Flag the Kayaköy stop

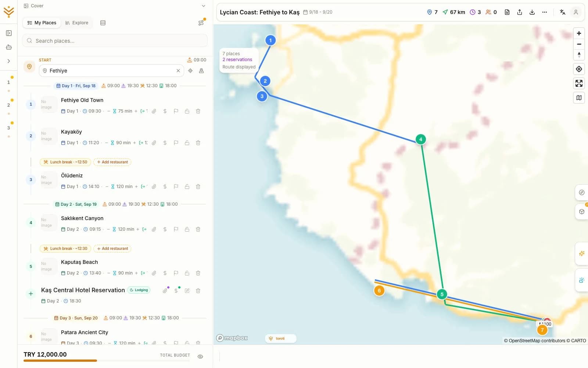(176, 143)
